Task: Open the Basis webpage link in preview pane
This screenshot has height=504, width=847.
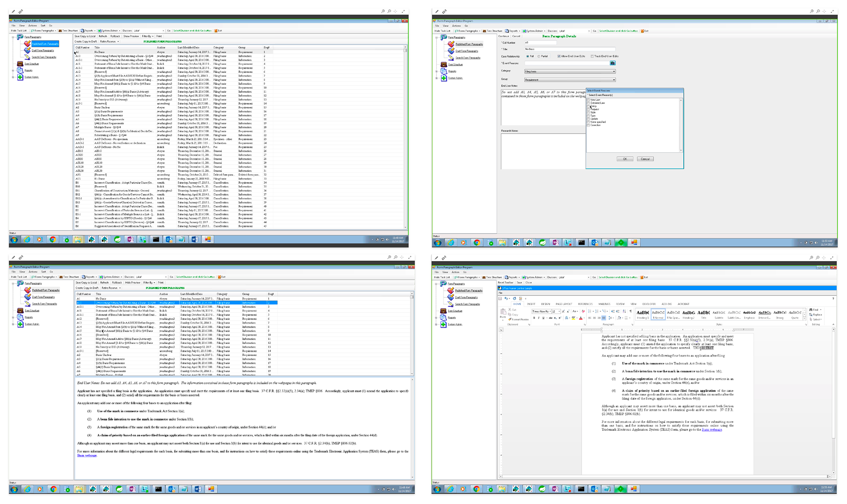Action: 87,455
